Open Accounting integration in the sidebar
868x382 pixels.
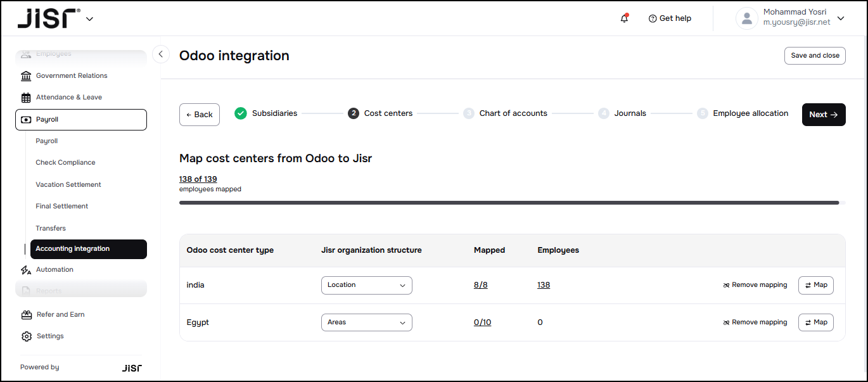point(88,249)
